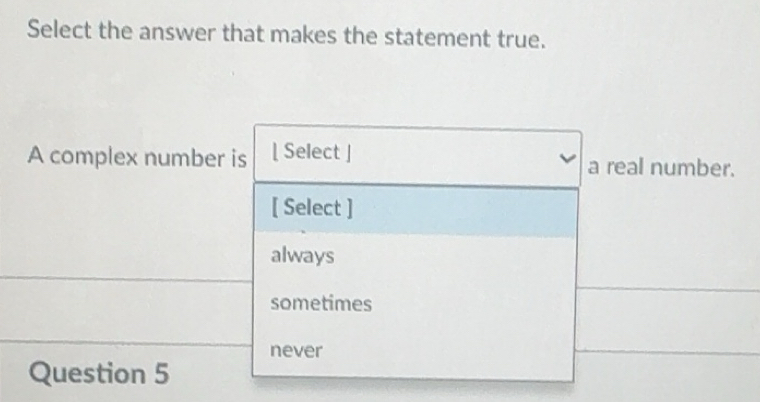This screenshot has width=760, height=402.
Task: Click the word "true" in the instructions
Action: [x=523, y=39]
